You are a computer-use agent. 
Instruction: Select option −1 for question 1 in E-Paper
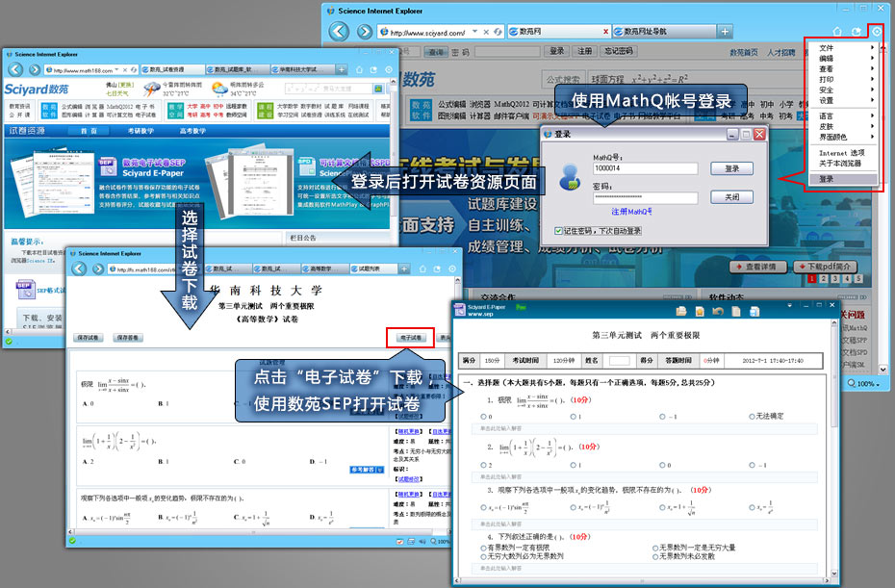pos(662,417)
